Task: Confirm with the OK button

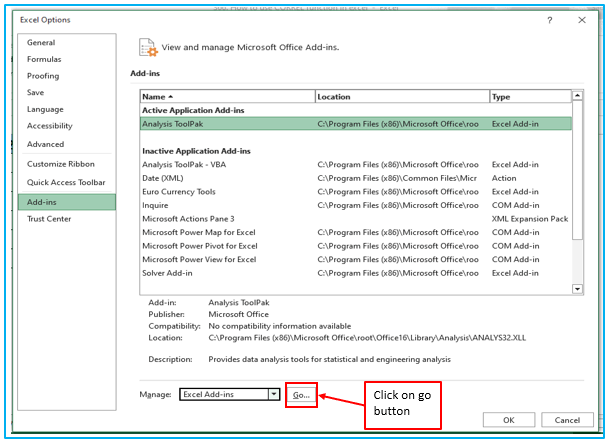Action: tap(509, 420)
